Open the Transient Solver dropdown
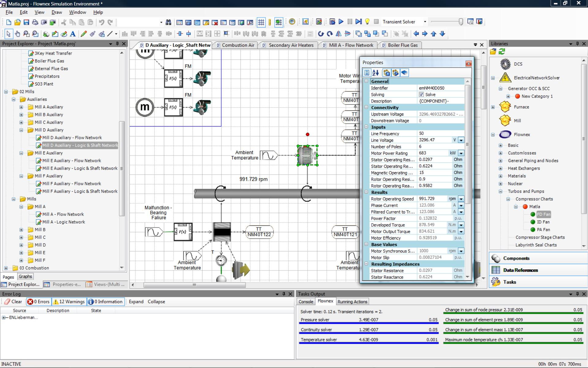Viewport: 588px width, 368px height. (x=425, y=22)
